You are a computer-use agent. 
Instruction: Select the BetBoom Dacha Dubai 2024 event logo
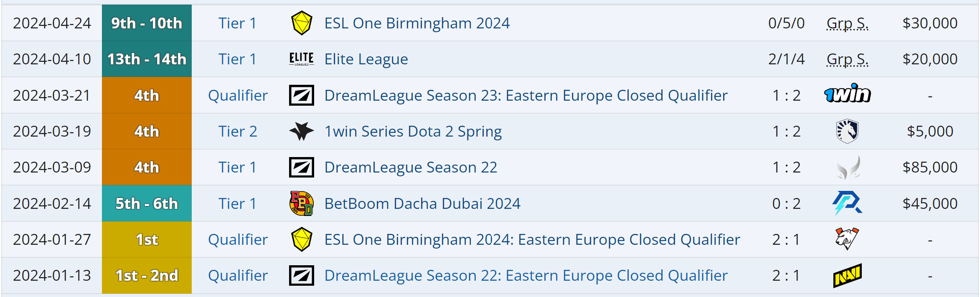coord(302,203)
